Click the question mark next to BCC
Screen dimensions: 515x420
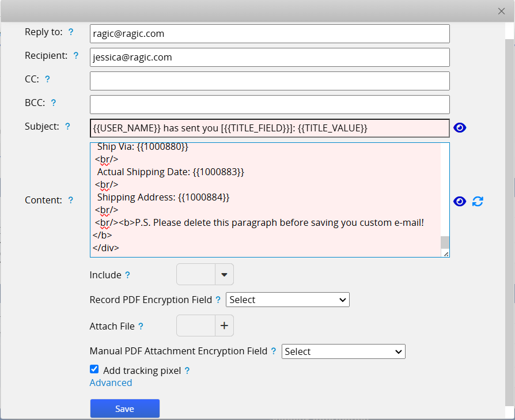tap(53, 103)
